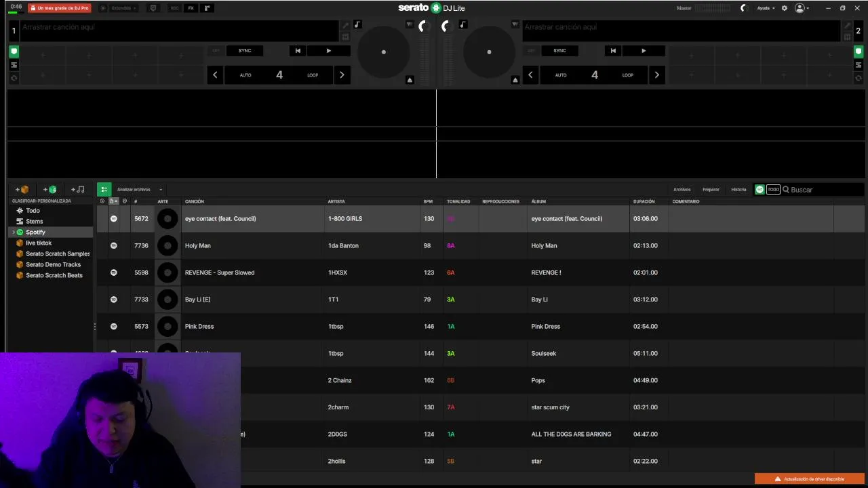Image resolution: width=868 pixels, height=488 pixels.
Task: Toggle the green library list view button
Action: pyautogui.click(x=104, y=190)
